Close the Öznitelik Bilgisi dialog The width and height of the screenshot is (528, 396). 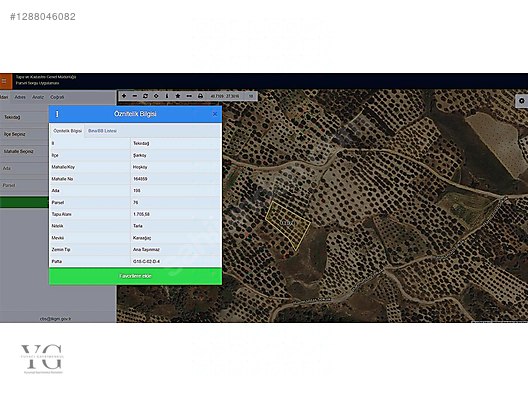(215, 114)
